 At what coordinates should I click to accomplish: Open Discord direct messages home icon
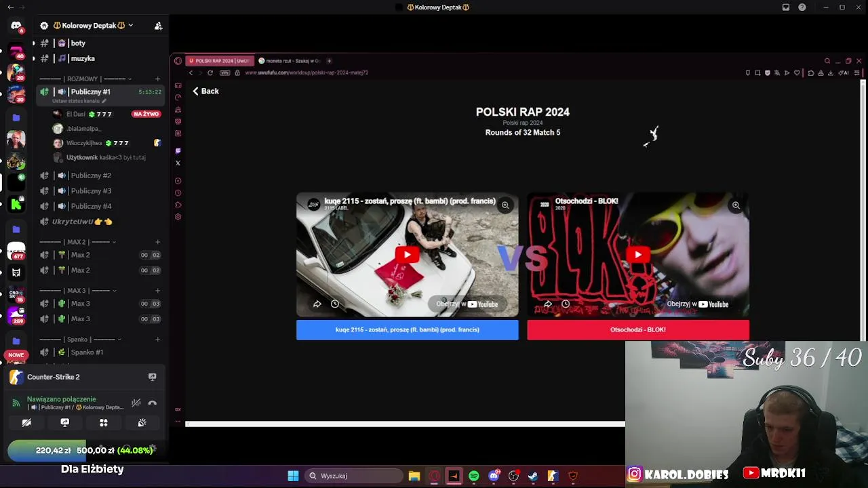coord(16,26)
